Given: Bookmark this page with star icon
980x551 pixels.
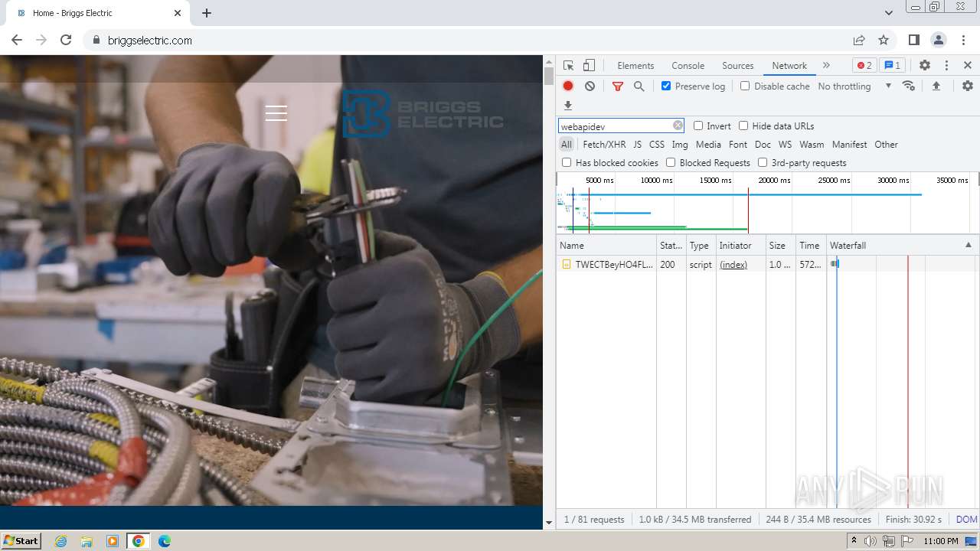Looking at the screenshot, I should (884, 40).
